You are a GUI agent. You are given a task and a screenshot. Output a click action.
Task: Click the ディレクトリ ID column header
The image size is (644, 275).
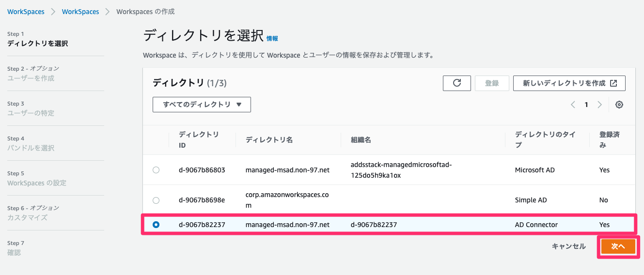click(x=199, y=139)
